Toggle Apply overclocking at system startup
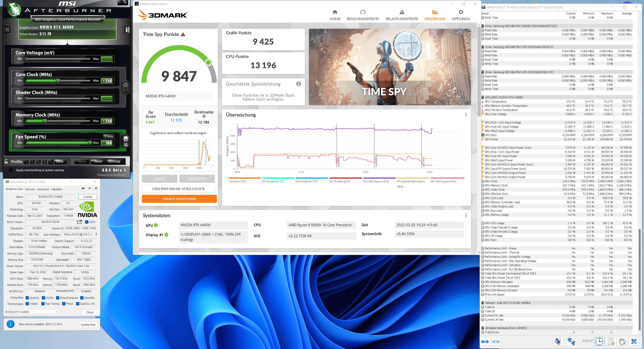Viewport: 644px width, 349px height. [x=11, y=170]
